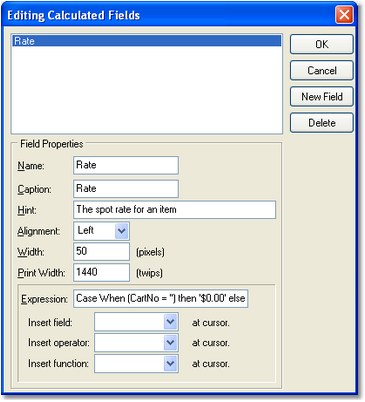
Task: Create a New Field
Action: pyautogui.click(x=321, y=97)
